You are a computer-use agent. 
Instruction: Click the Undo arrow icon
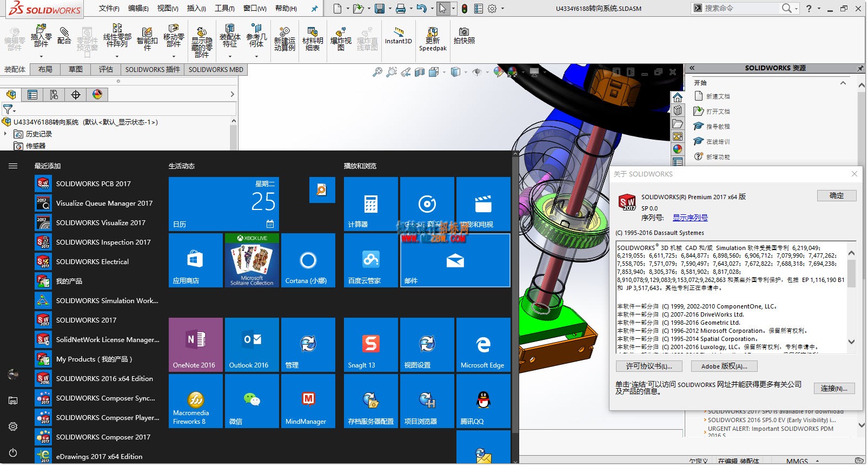coord(422,9)
